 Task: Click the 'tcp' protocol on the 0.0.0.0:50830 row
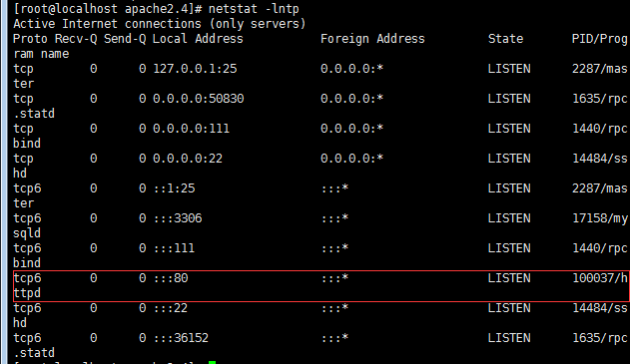[x=23, y=99]
